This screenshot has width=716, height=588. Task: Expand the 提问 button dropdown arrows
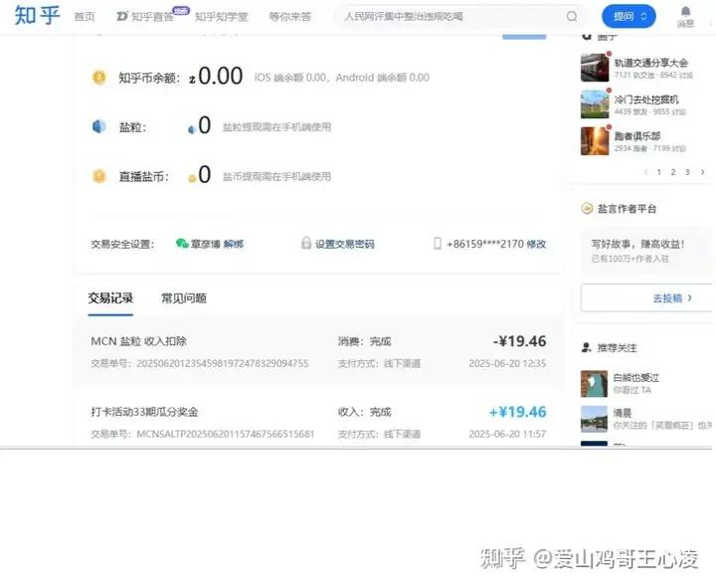[643, 17]
